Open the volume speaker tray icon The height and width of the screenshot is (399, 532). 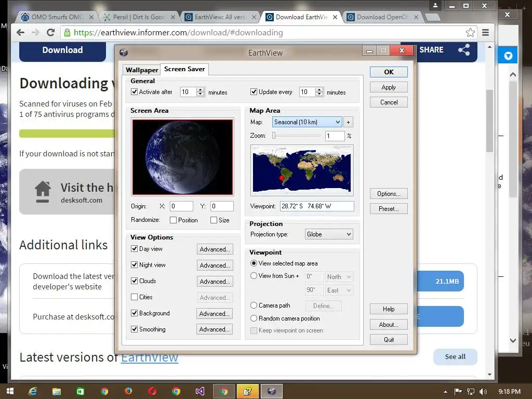[484, 392]
